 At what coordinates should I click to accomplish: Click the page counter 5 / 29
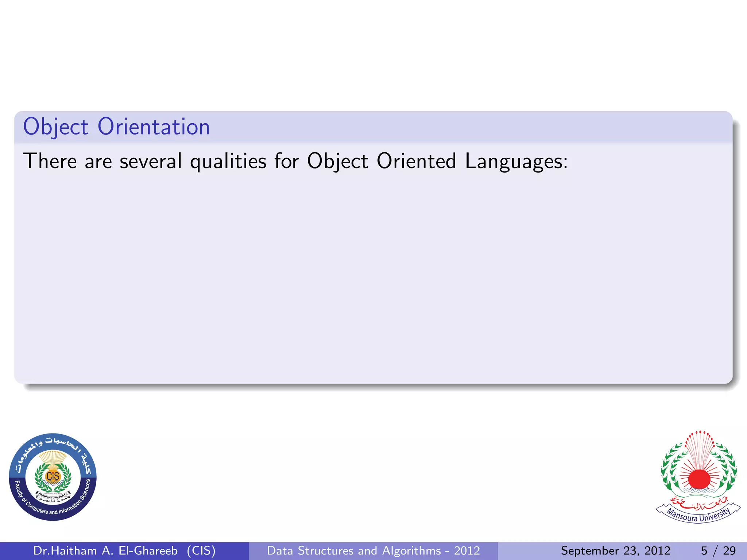coord(718,551)
